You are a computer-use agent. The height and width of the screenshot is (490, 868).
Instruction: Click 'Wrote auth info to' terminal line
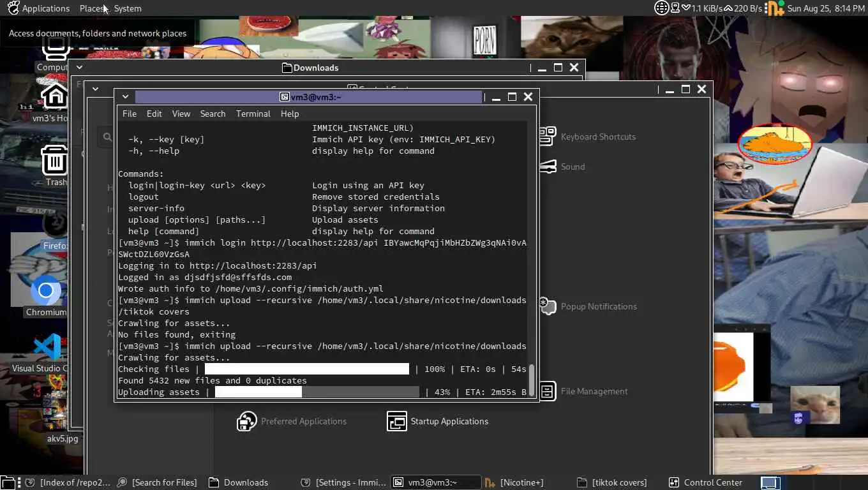[251, 288]
